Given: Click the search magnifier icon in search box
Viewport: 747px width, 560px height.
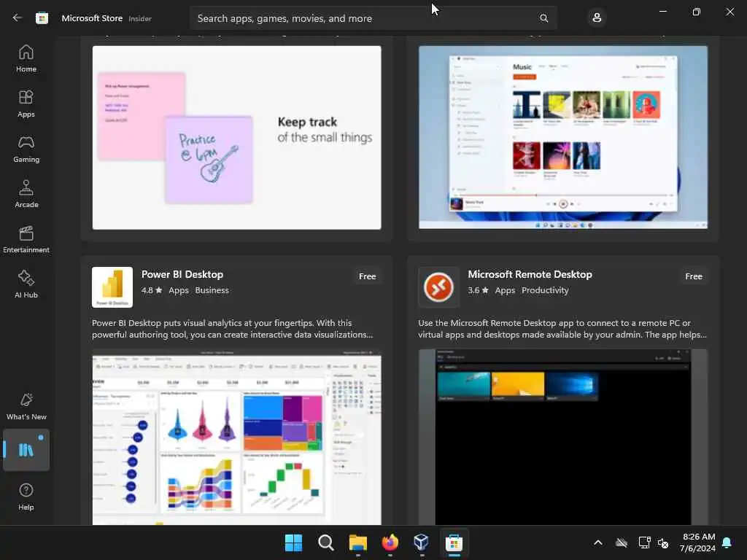Looking at the screenshot, I should [543, 18].
